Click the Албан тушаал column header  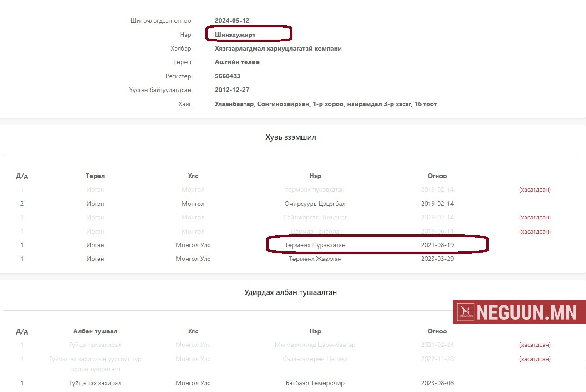(95, 331)
